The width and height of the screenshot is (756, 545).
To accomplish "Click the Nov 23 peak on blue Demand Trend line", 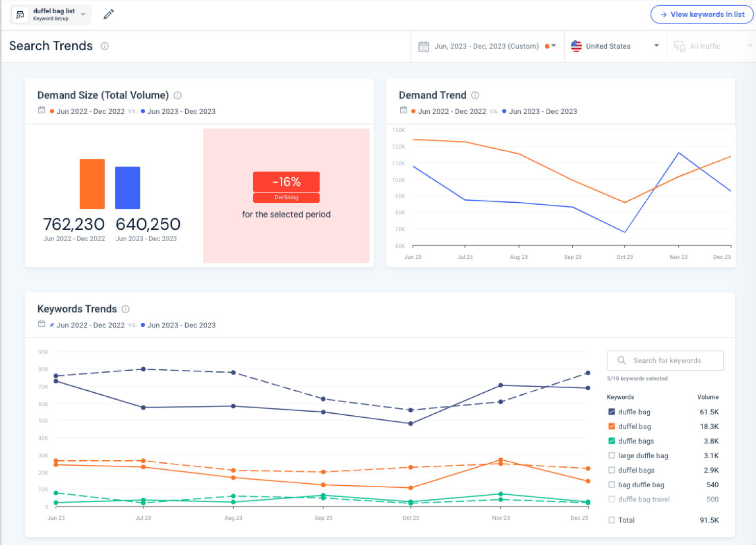I will [678, 153].
